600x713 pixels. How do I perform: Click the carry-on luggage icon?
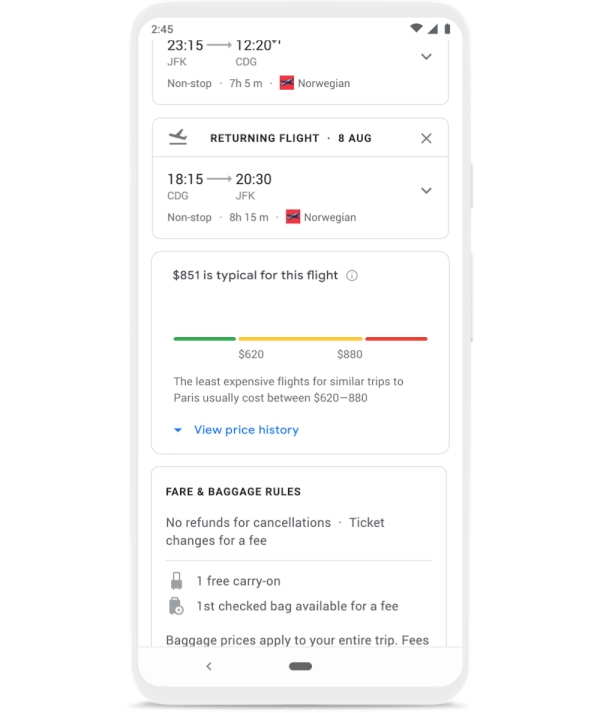click(177, 580)
